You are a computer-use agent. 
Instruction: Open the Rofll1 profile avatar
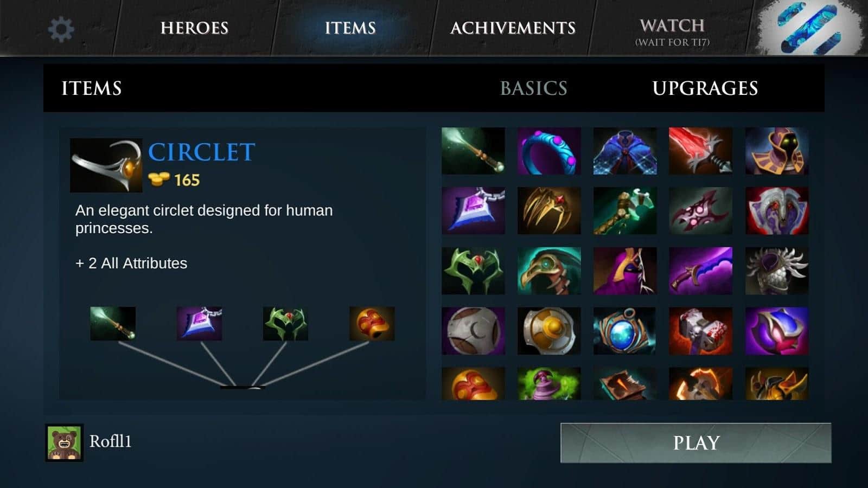point(64,442)
